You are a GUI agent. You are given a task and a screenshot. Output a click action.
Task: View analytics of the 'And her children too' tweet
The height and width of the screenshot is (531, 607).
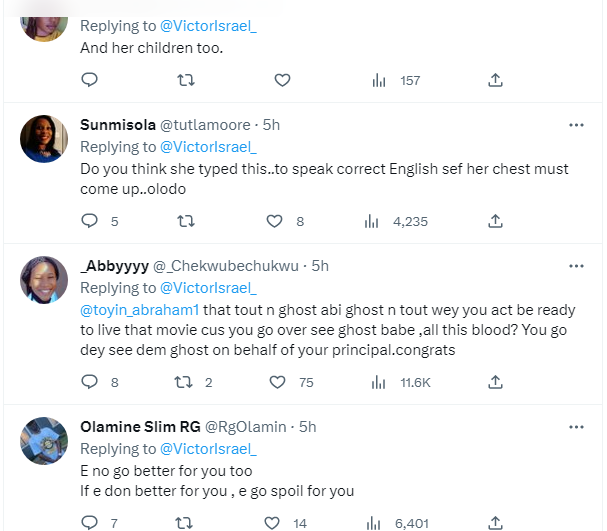point(371,80)
